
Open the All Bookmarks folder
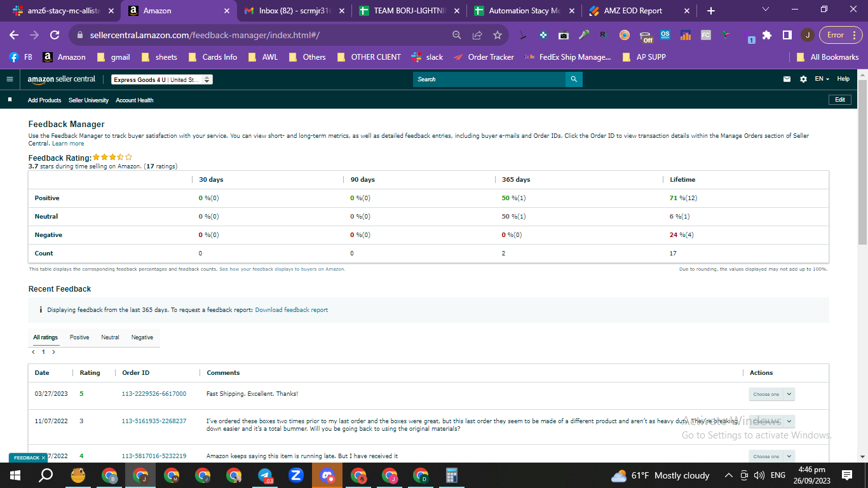(x=828, y=57)
